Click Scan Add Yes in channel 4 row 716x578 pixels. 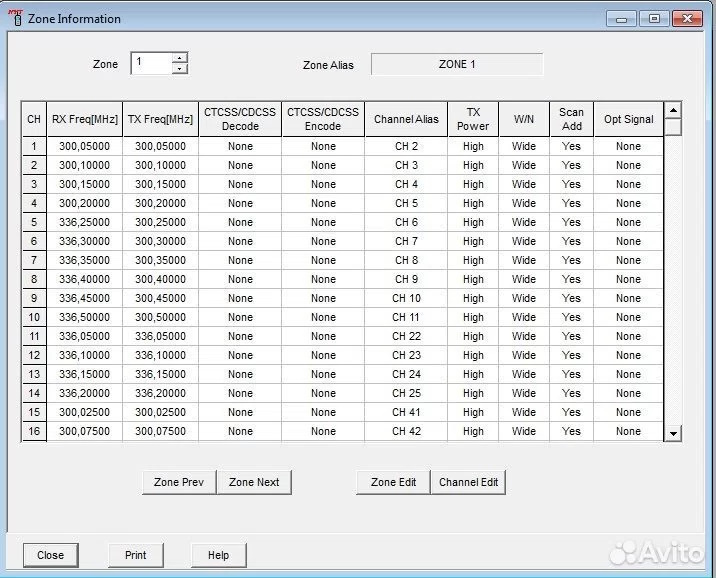point(571,203)
